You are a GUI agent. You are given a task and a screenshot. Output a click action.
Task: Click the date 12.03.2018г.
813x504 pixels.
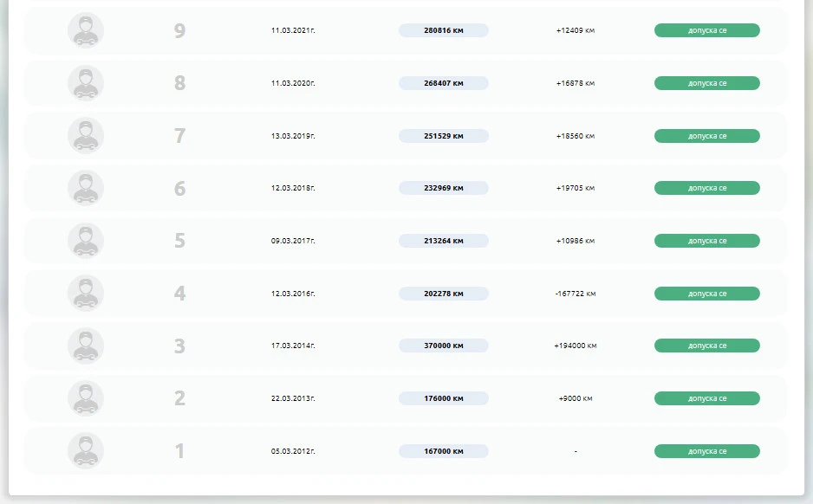pyautogui.click(x=293, y=188)
